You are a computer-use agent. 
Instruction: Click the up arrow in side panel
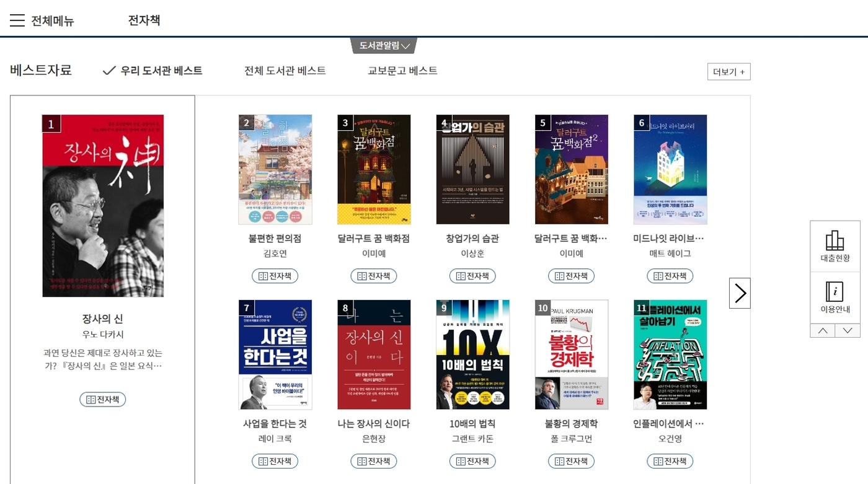822,331
